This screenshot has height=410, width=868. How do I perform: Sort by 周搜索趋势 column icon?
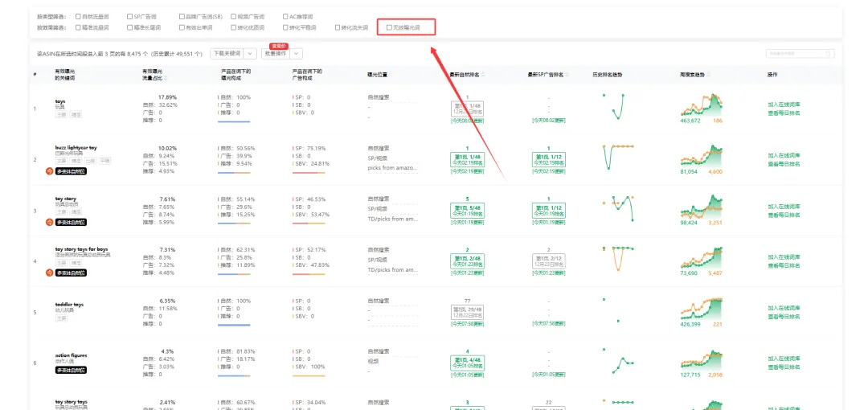(x=709, y=75)
